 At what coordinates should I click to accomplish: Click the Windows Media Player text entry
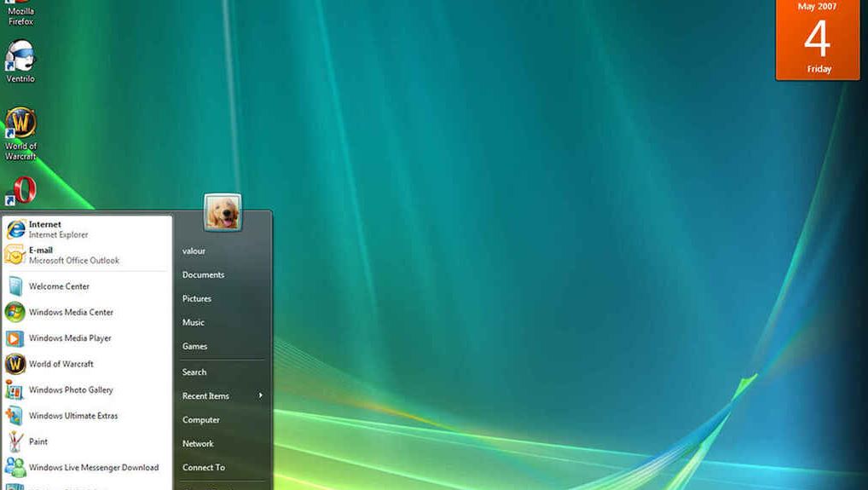70,338
